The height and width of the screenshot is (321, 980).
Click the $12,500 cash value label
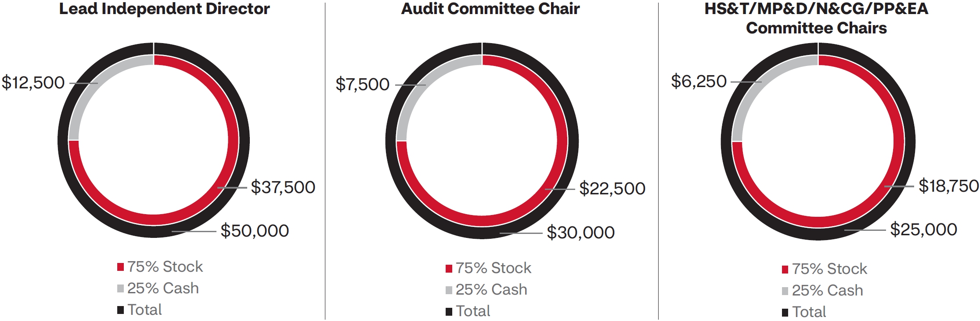coord(33,83)
